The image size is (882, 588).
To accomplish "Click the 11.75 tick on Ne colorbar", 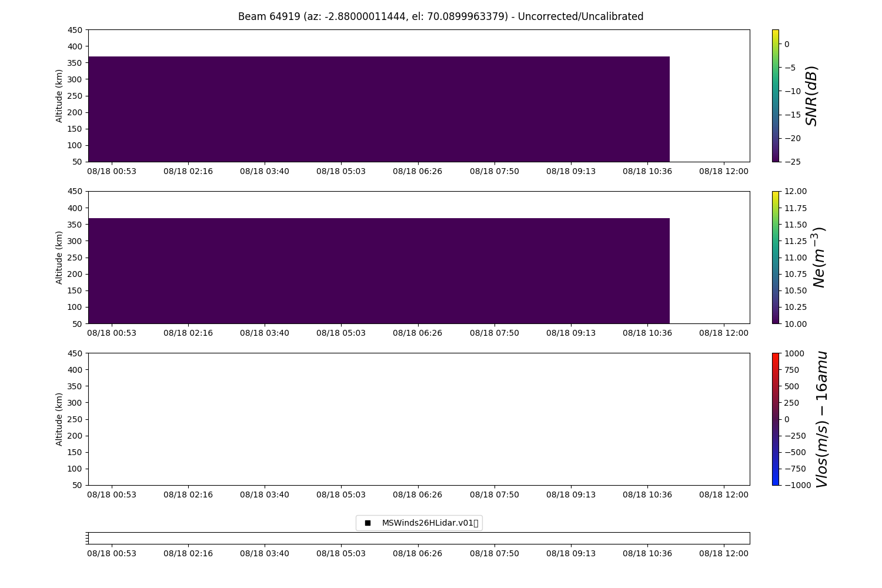I will coord(795,208).
